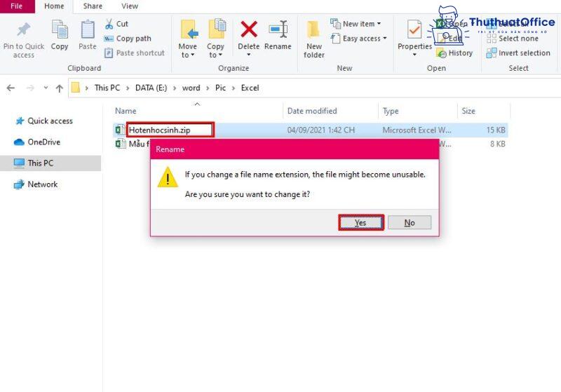Click Invert selection in ribbon
561x392 pixels.
518,53
